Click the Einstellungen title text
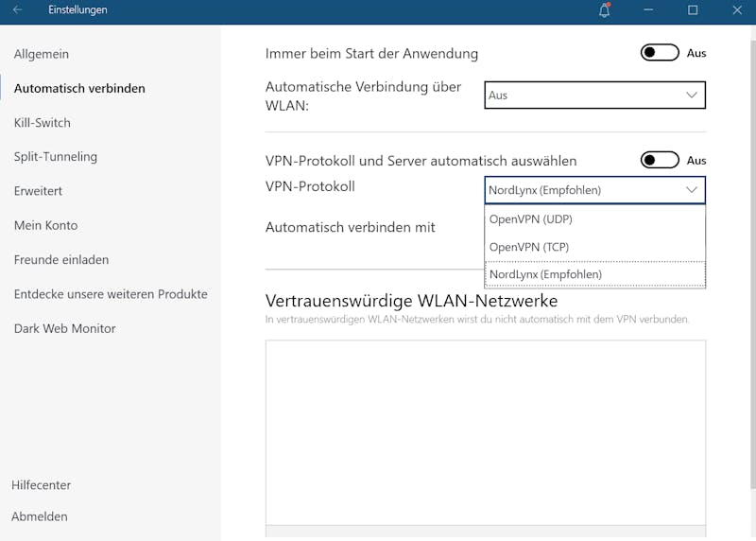 click(x=77, y=9)
